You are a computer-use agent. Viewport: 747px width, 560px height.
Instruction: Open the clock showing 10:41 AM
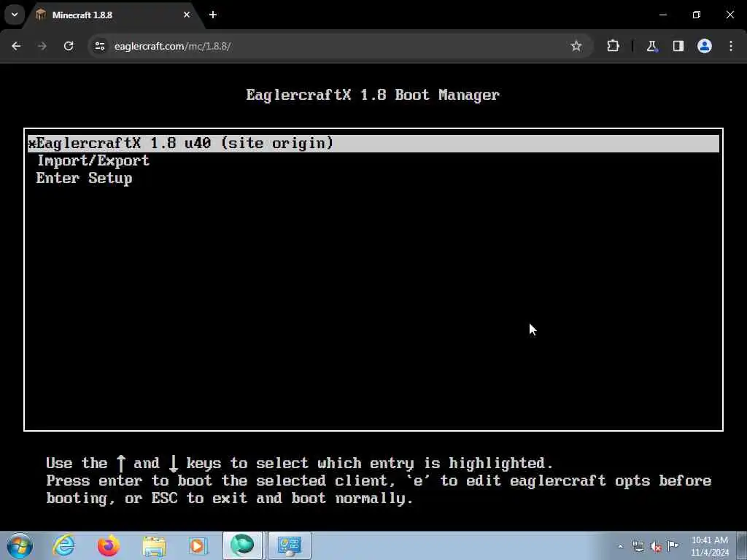click(710, 546)
